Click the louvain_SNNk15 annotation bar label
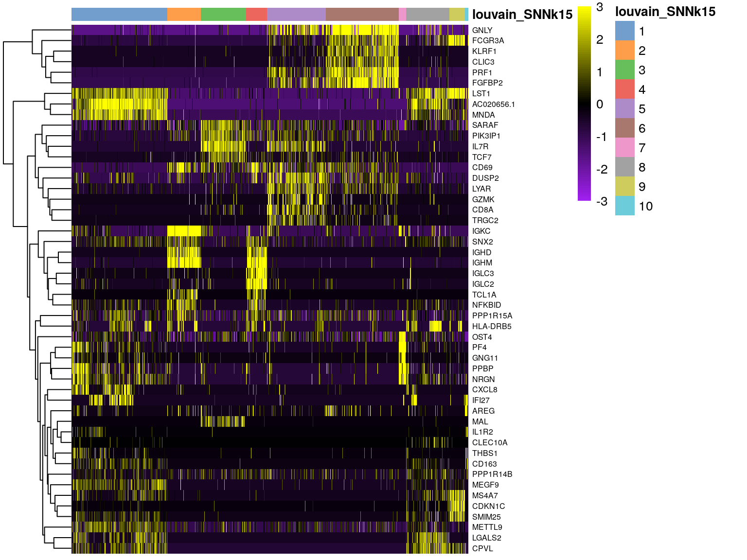 pyautogui.click(x=522, y=15)
